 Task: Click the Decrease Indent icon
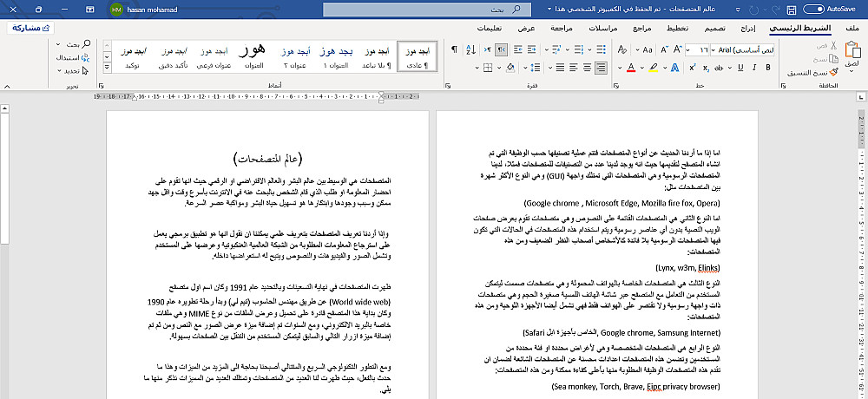click(x=531, y=49)
